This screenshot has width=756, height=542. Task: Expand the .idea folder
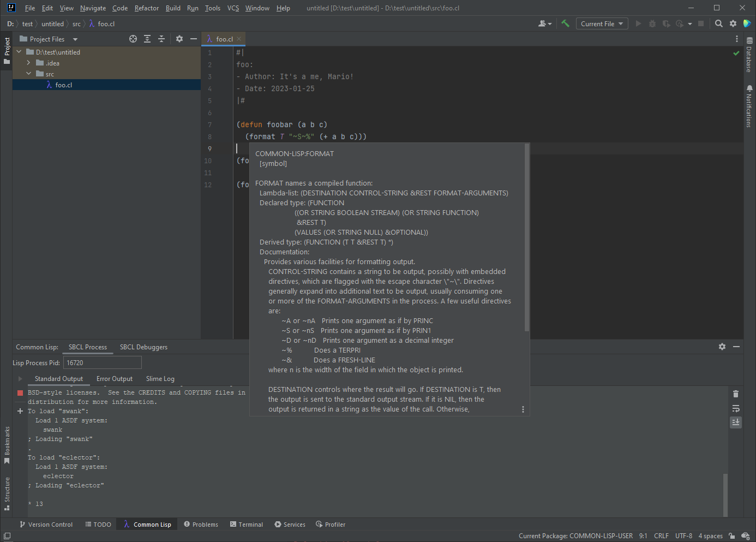point(28,63)
